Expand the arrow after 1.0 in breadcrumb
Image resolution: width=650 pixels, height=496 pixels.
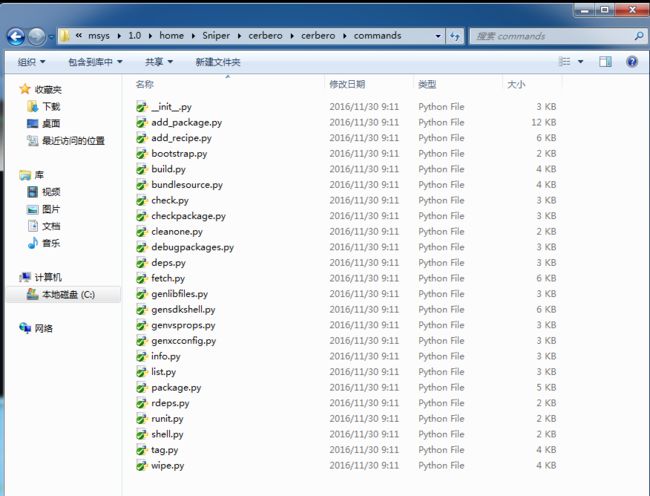150,36
